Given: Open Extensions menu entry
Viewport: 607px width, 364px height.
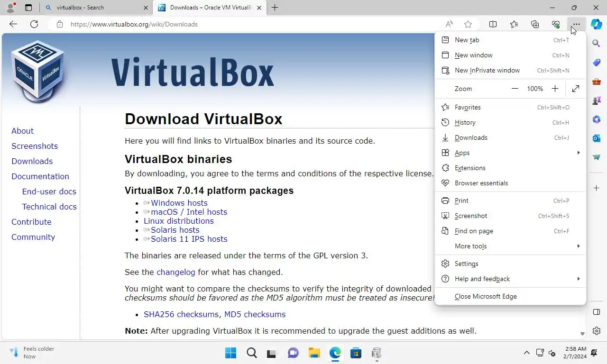Looking at the screenshot, I should click(x=510, y=168).
